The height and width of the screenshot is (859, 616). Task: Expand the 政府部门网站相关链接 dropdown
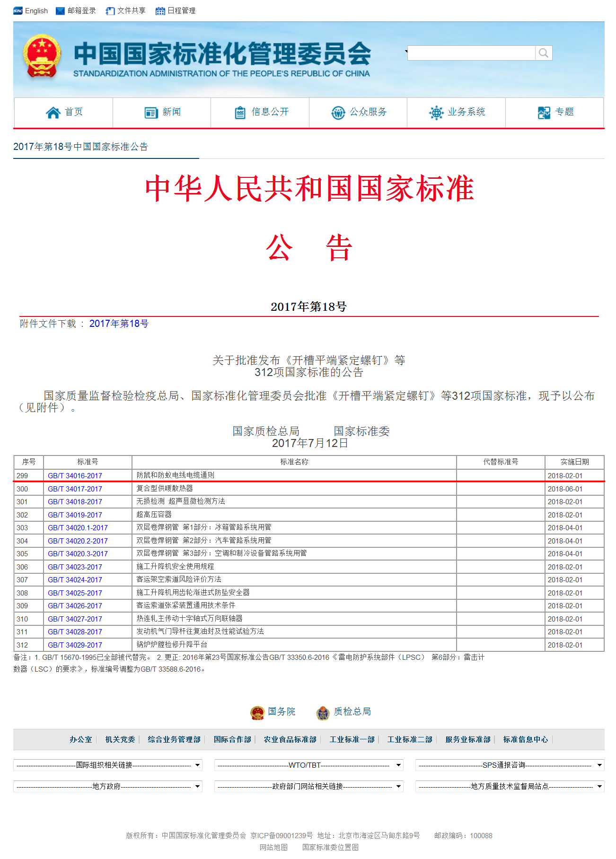pyautogui.click(x=309, y=786)
